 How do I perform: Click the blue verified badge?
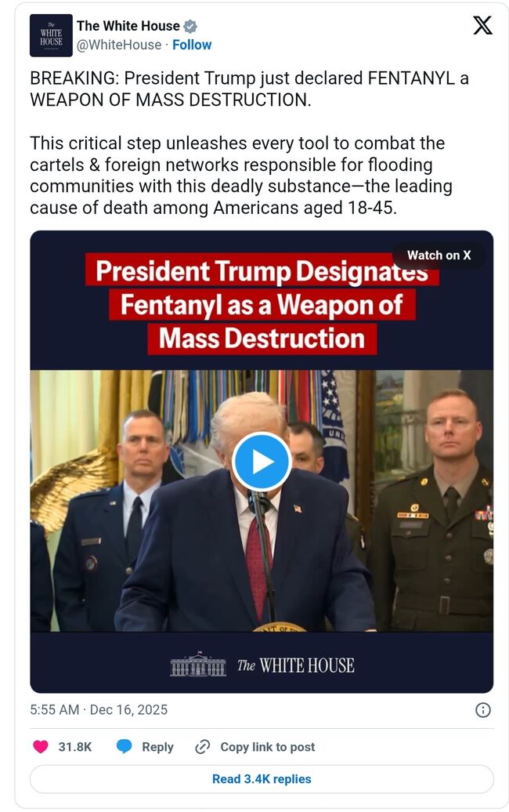coord(190,26)
